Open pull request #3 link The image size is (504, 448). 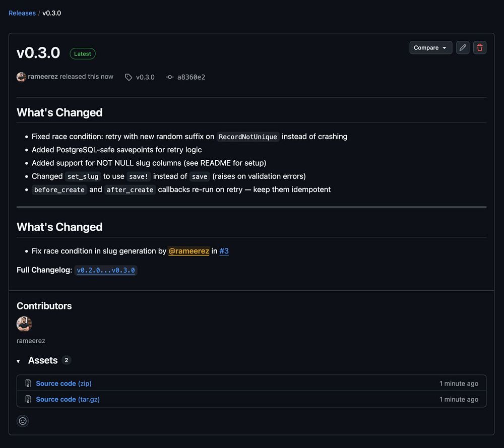point(224,251)
